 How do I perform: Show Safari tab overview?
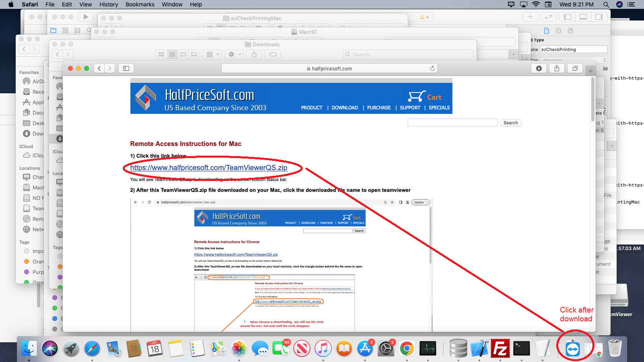click(x=575, y=68)
